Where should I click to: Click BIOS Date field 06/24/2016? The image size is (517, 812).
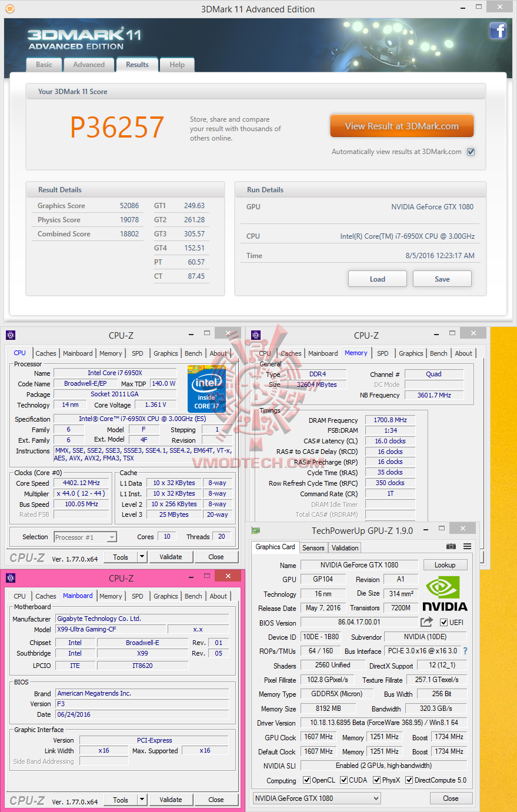[142, 714]
